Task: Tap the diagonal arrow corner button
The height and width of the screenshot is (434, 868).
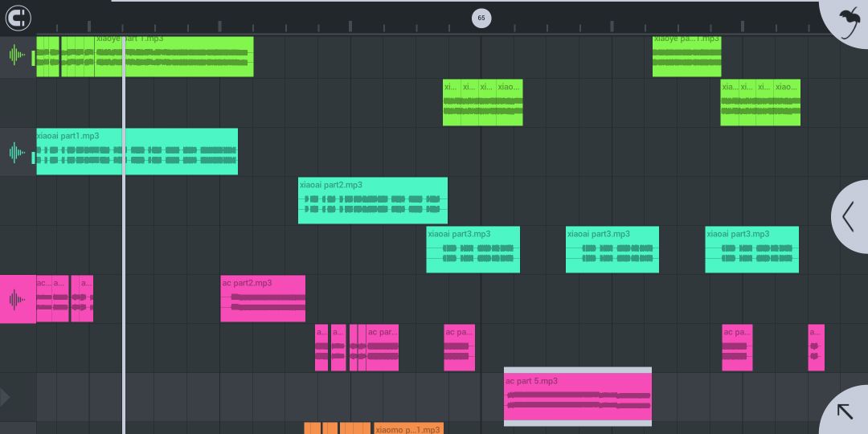Action: [845, 411]
